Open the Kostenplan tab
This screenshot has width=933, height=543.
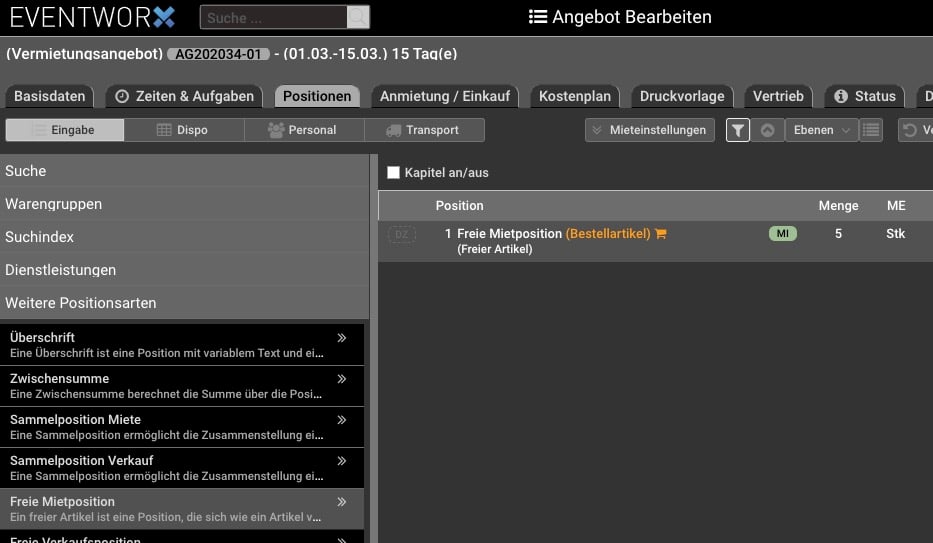click(x=574, y=96)
